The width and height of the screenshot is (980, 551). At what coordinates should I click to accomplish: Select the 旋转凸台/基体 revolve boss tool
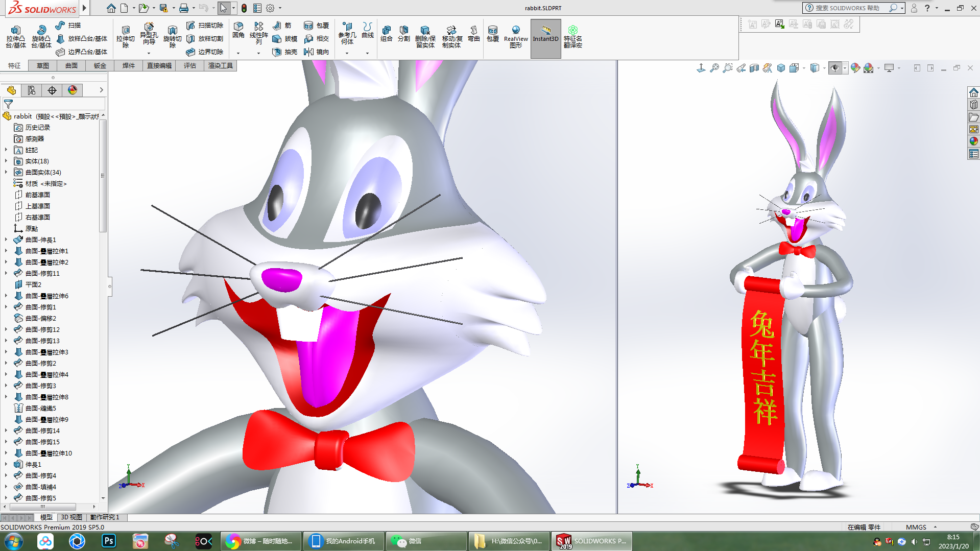coord(41,36)
